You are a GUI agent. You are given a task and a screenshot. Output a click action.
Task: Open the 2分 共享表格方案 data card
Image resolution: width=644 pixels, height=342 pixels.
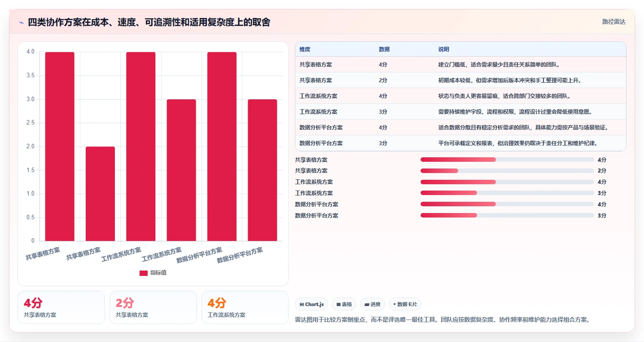click(153, 307)
